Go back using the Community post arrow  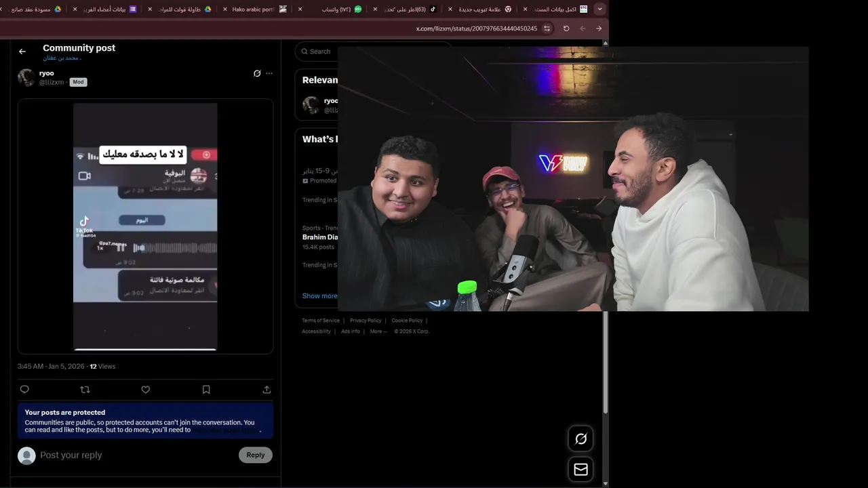tap(22, 52)
